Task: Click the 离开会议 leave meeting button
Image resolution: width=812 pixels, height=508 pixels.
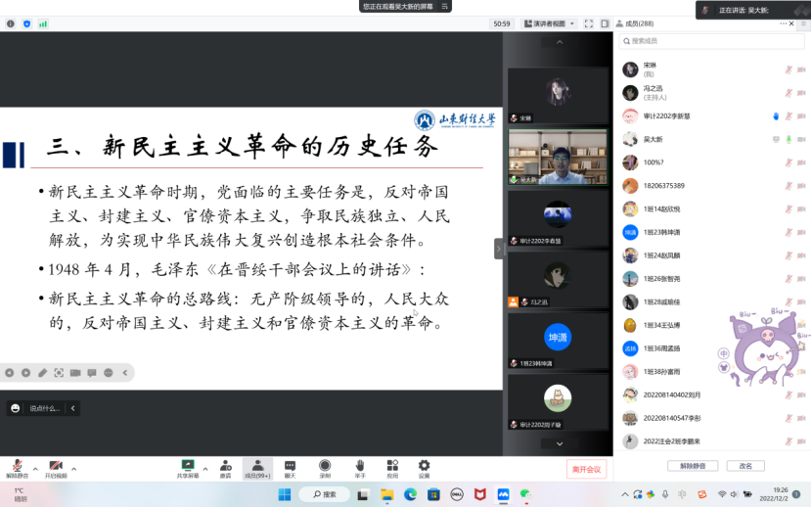Action: (x=587, y=470)
